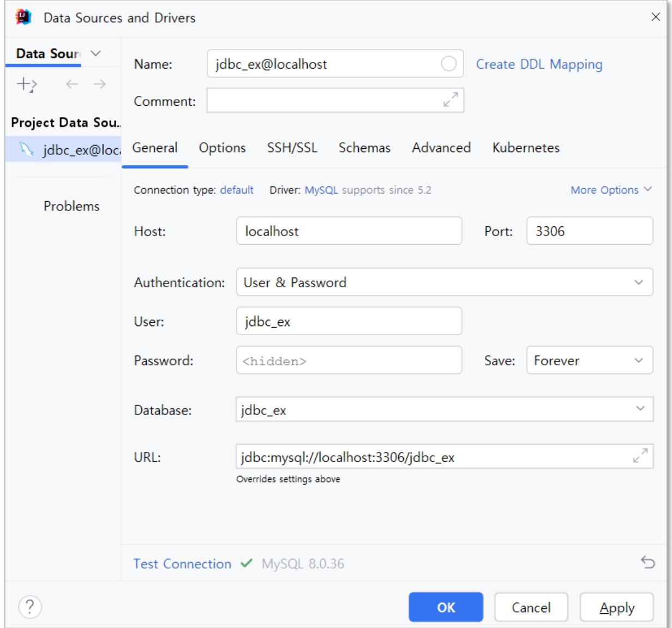
Task: Expand More Options menu
Action: (x=611, y=190)
